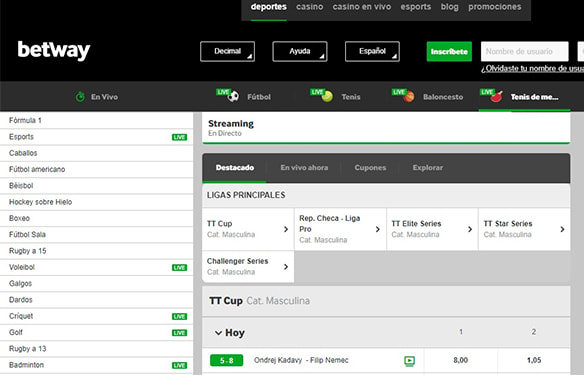Click LIVE badge next to Voleibol
The height and width of the screenshot is (375, 584).
coord(180,267)
